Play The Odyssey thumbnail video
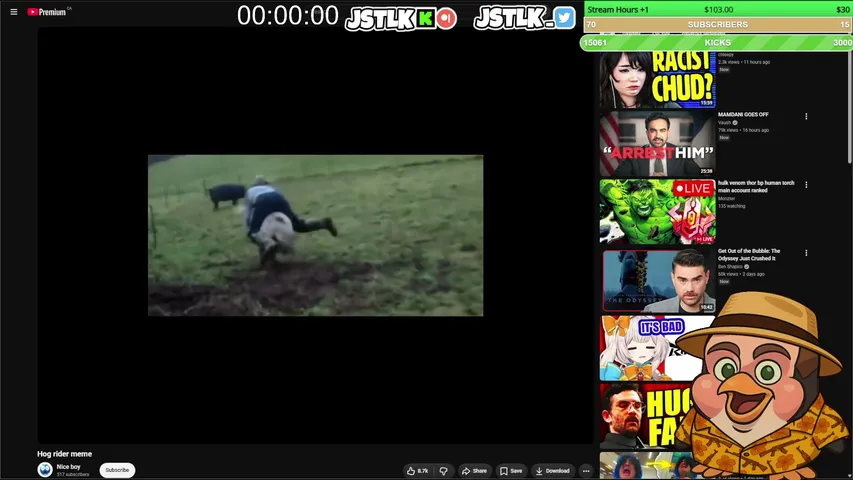 [659, 281]
